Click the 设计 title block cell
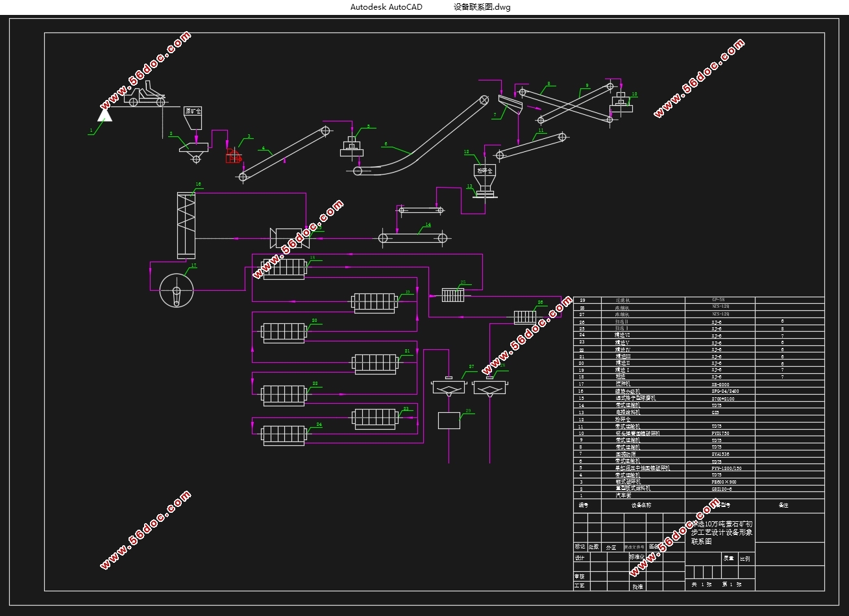 [x=580, y=558]
